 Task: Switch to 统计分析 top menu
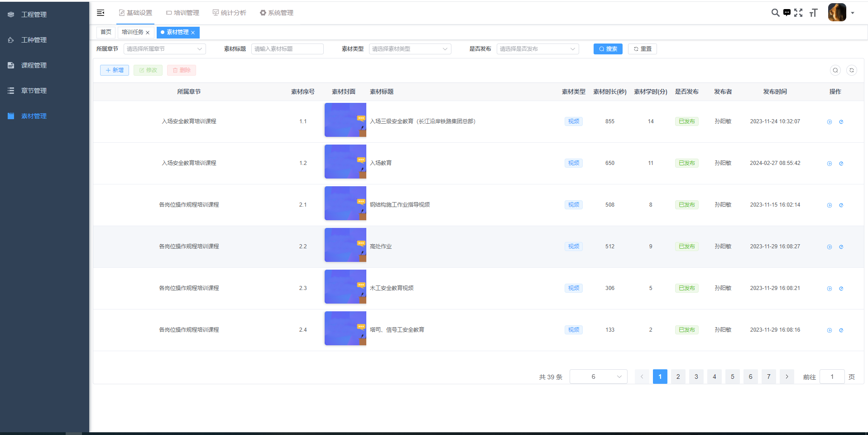point(230,13)
